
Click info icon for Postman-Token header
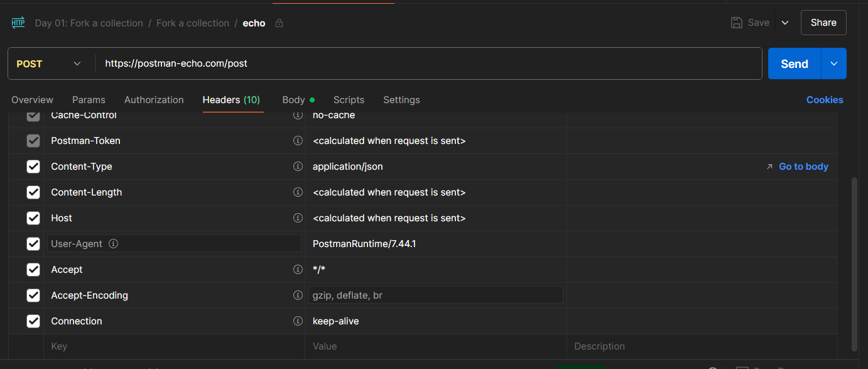(x=298, y=141)
